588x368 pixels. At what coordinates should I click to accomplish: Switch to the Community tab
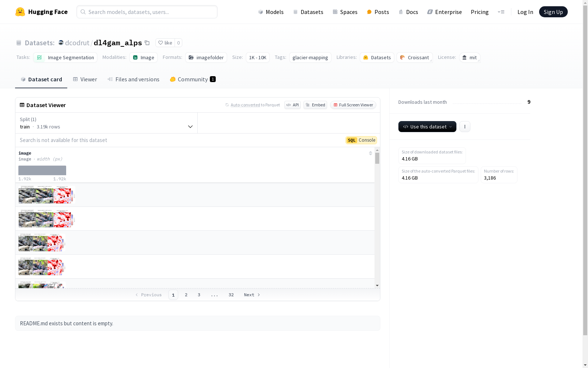click(x=193, y=79)
